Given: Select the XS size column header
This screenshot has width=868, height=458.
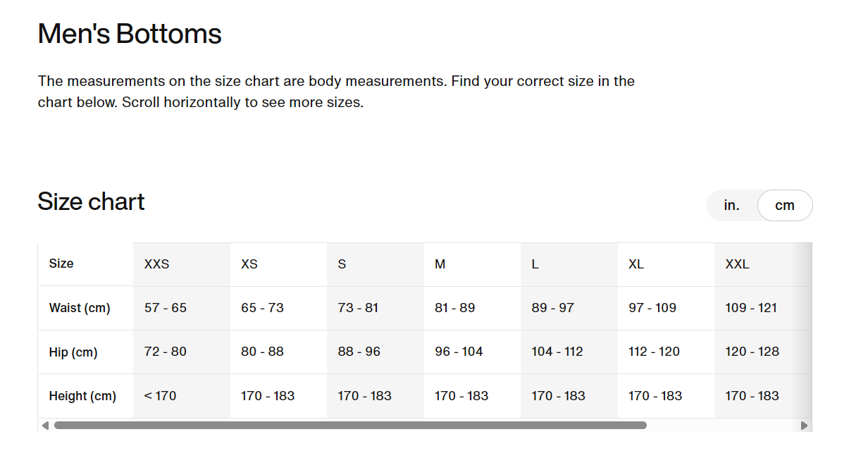Looking at the screenshot, I should tap(248, 264).
